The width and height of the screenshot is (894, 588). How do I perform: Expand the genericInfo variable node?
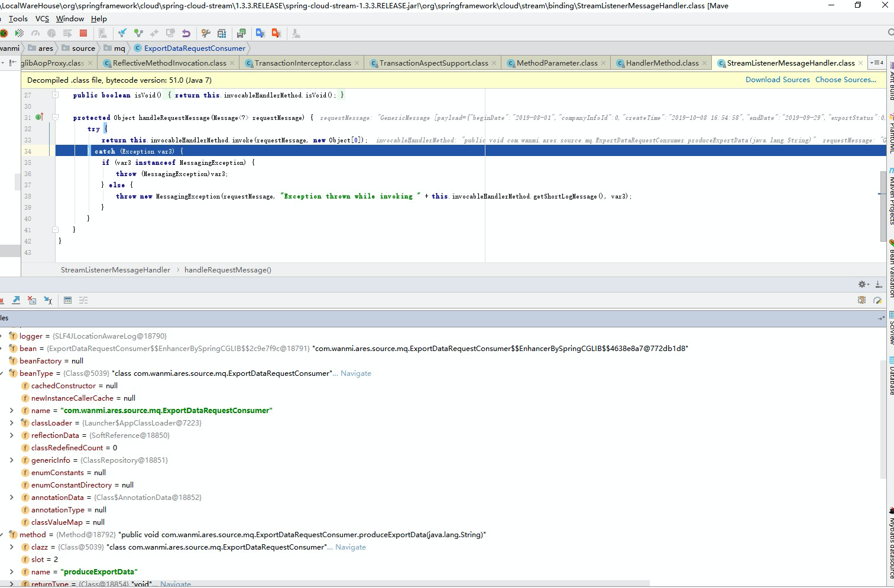[11, 460]
